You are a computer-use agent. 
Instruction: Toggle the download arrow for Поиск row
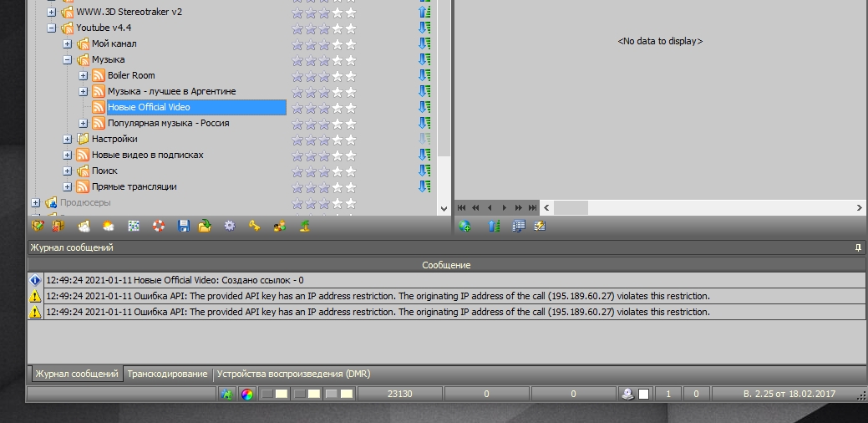[x=424, y=171]
